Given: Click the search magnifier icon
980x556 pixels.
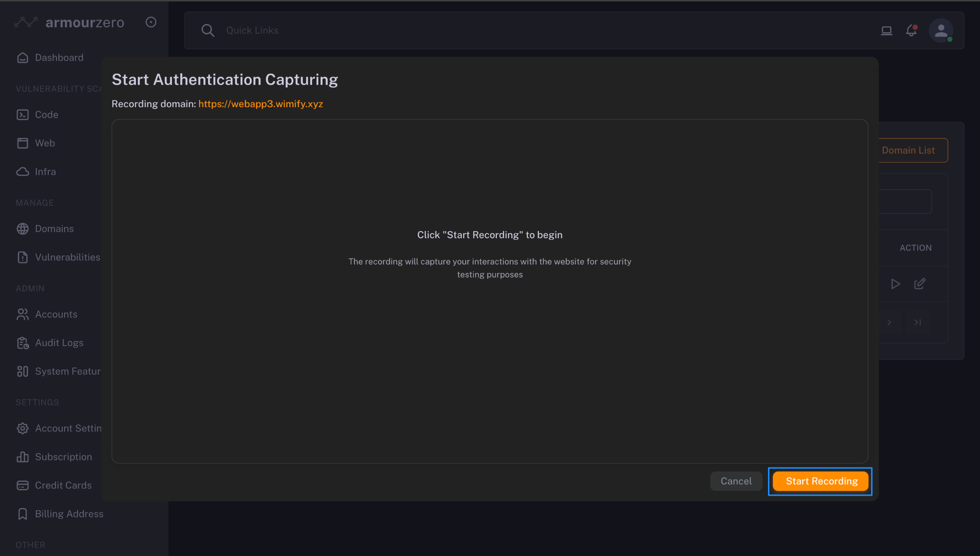Looking at the screenshot, I should [x=207, y=30].
